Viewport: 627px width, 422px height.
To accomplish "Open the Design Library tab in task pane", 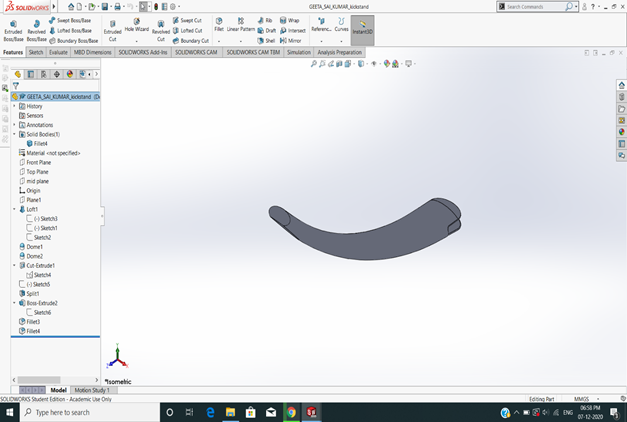I will pyautogui.click(x=621, y=97).
